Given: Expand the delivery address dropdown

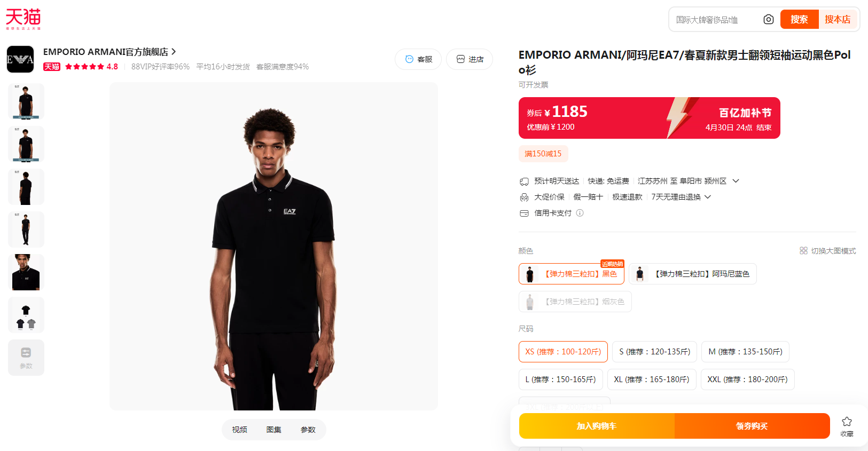Looking at the screenshot, I should click(x=736, y=181).
